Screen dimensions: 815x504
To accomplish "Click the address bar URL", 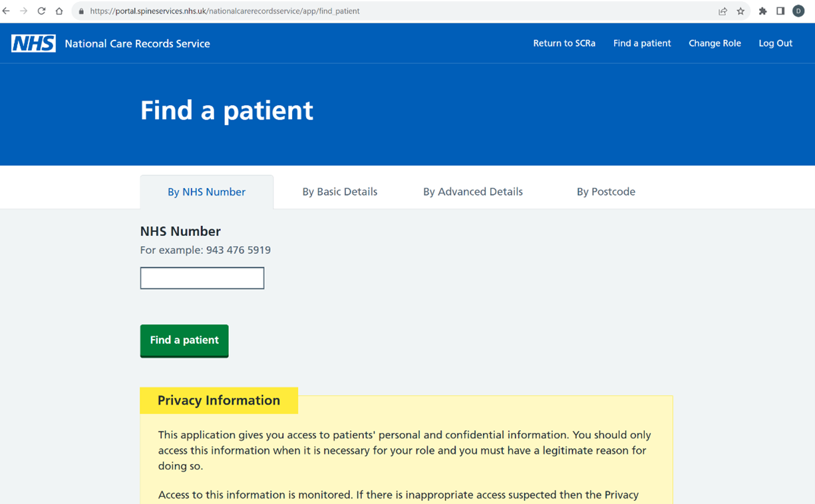I will 225,11.
